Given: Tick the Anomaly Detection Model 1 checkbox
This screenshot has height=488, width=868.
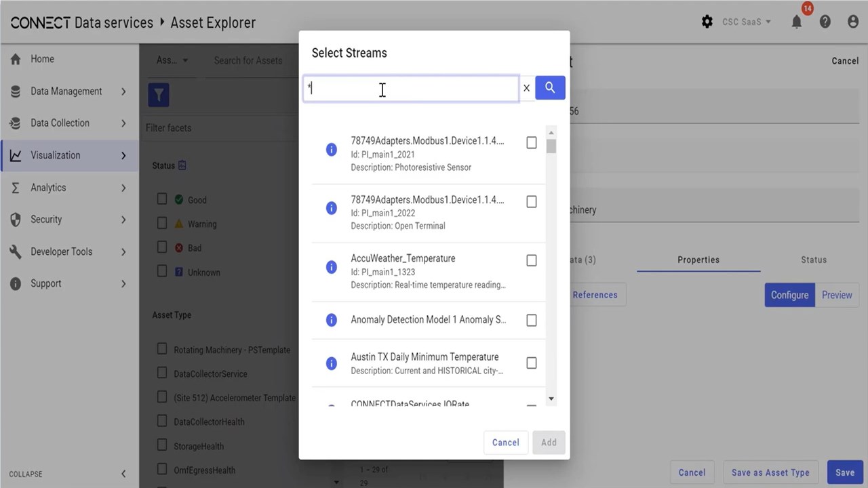Looking at the screenshot, I should click(x=532, y=320).
